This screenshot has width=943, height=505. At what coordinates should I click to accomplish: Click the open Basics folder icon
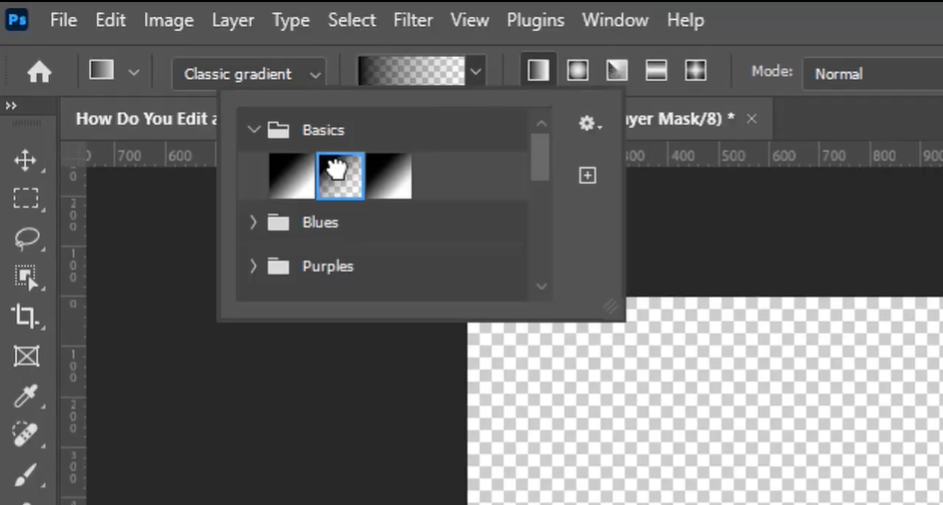[x=278, y=130]
